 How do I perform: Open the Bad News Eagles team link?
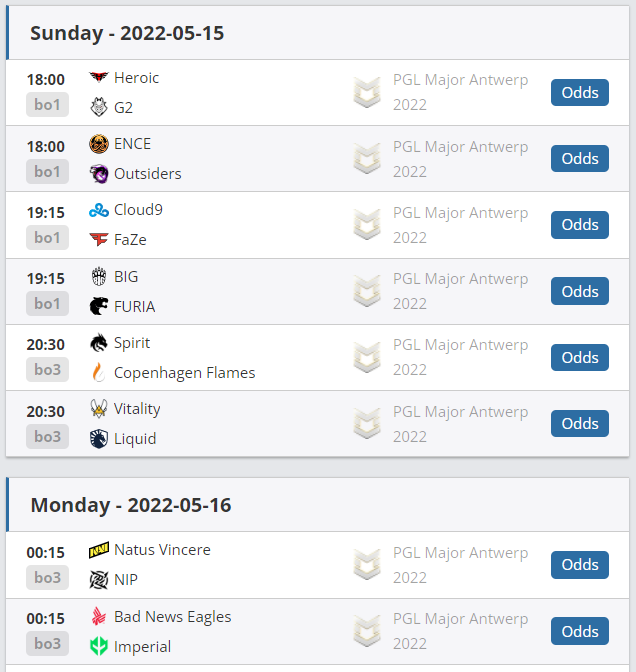click(x=173, y=616)
